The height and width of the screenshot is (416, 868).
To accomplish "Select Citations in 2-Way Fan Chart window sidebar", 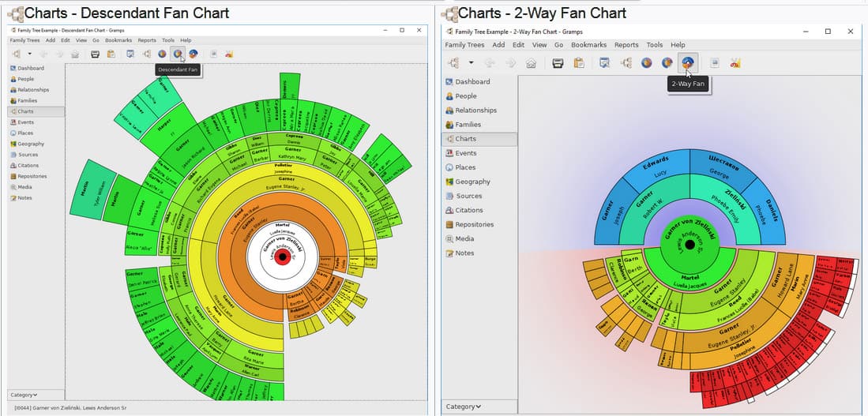I will point(469,210).
